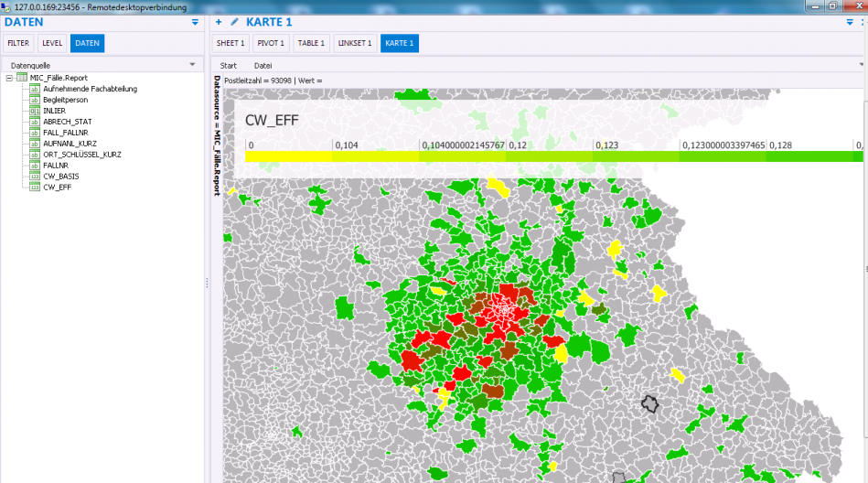Open the Datei menu
Viewport: 868px width, 483px height.
tap(263, 66)
